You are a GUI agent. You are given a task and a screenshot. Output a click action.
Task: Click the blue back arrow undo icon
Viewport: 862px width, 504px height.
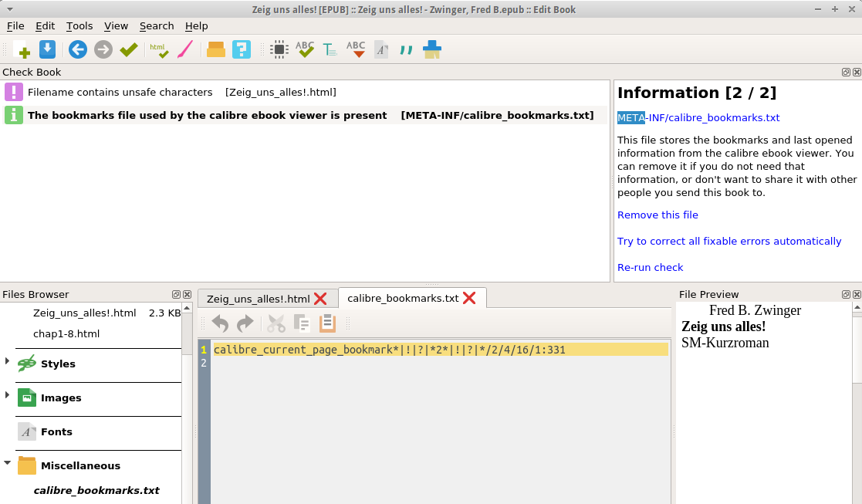(x=77, y=49)
